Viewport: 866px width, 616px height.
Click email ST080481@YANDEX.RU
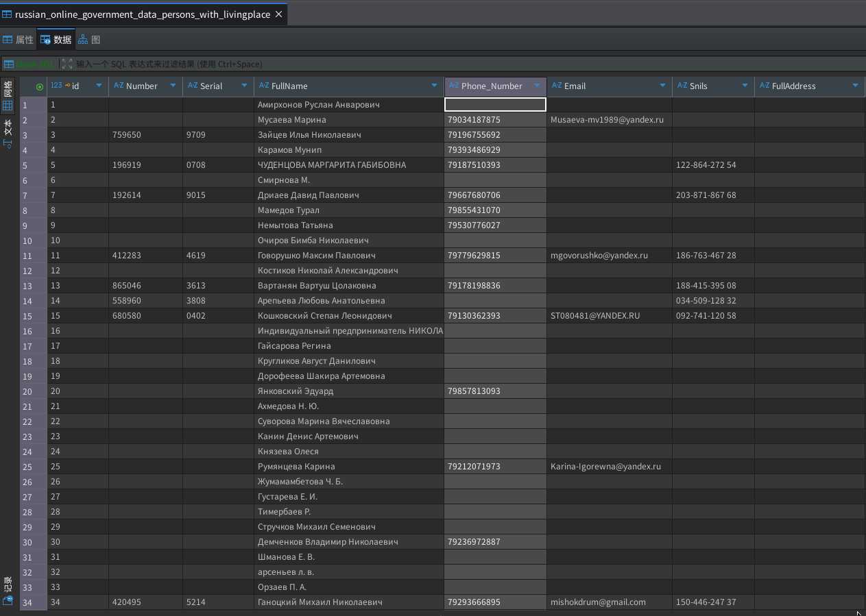(x=594, y=316)
